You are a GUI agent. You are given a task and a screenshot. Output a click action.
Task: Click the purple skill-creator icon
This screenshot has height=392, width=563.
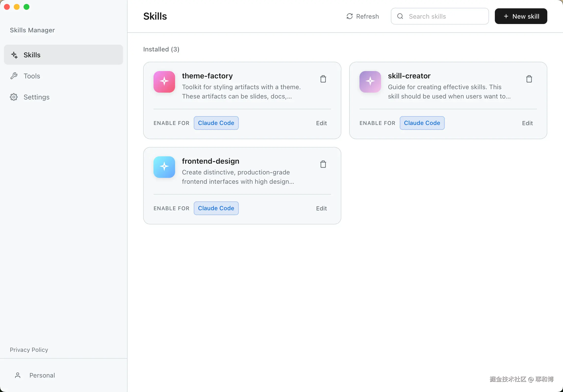pos(370,82)
